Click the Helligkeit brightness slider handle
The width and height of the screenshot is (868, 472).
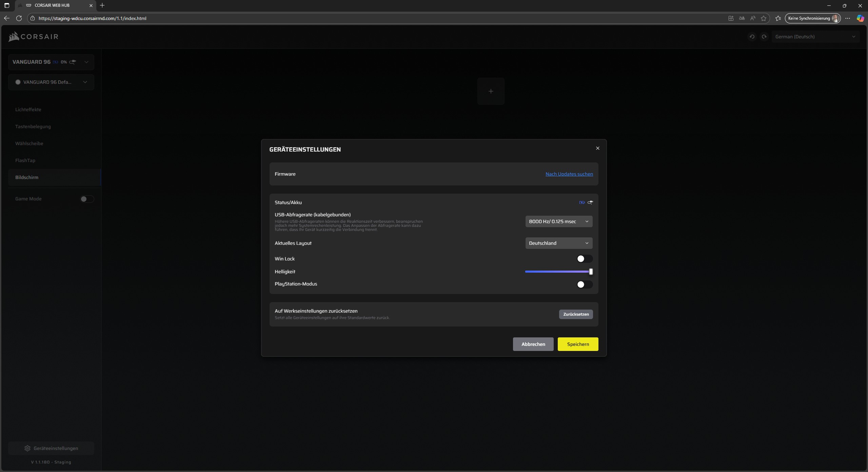tap(591, 272)
